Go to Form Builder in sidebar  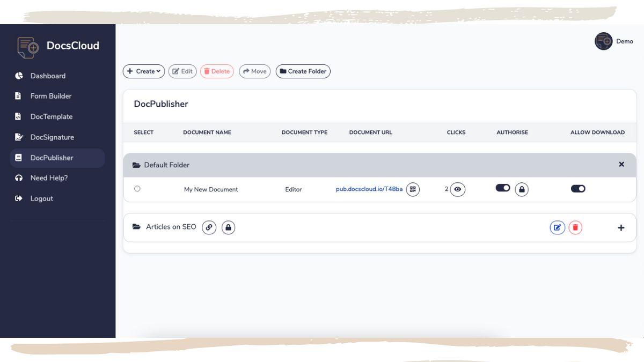tap(50, 96)
